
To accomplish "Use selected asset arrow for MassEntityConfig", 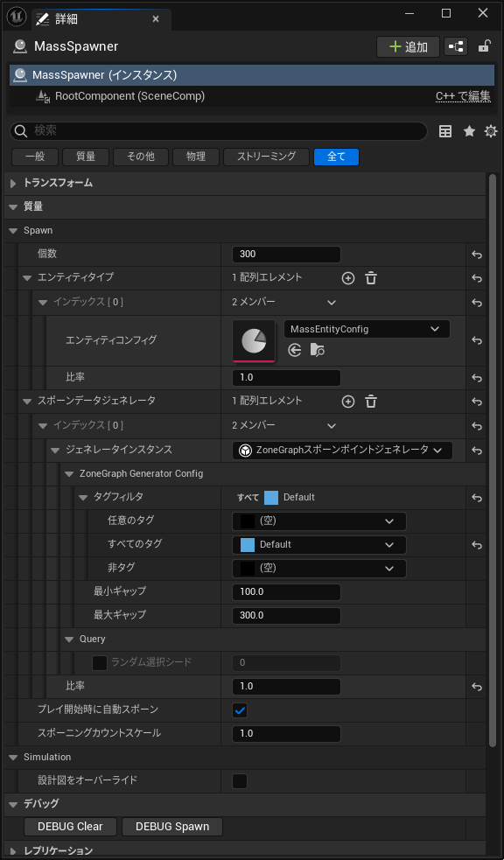I will (x=295, y=350).
